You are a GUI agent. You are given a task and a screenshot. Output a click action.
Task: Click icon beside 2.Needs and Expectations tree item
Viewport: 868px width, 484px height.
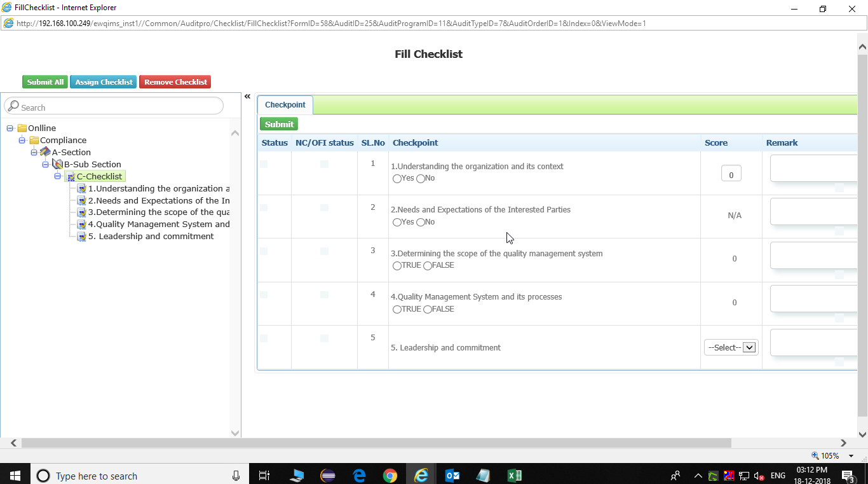tap(82, 201)
